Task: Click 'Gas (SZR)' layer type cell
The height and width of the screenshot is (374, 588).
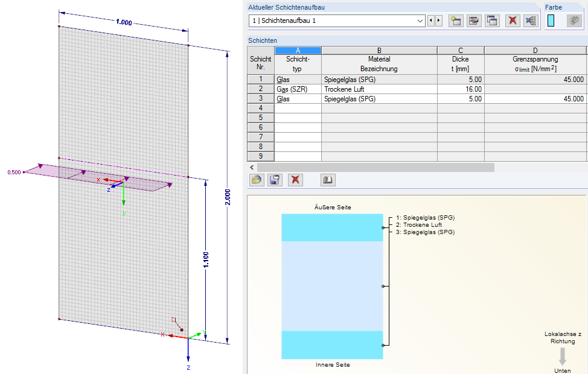Action: click(x=298, y=89)
